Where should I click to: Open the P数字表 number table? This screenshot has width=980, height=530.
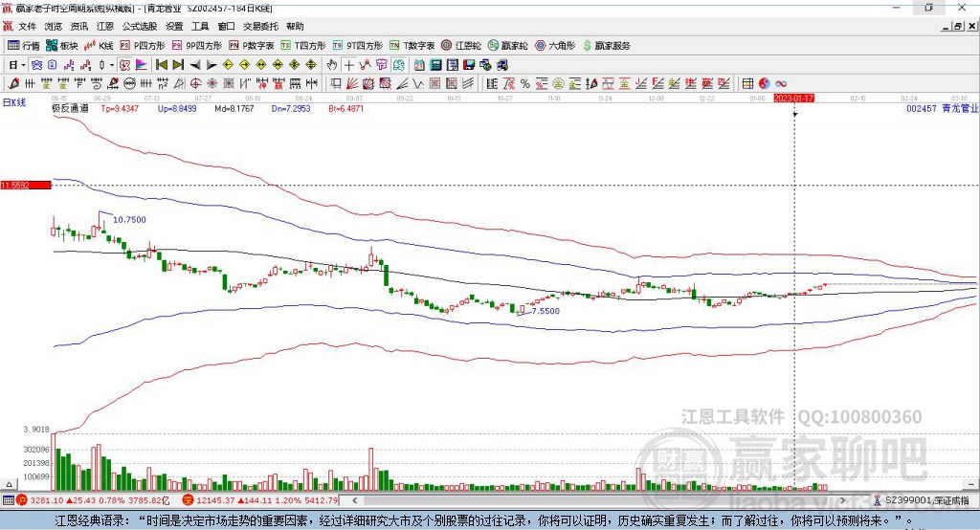[x=252, y=46]
